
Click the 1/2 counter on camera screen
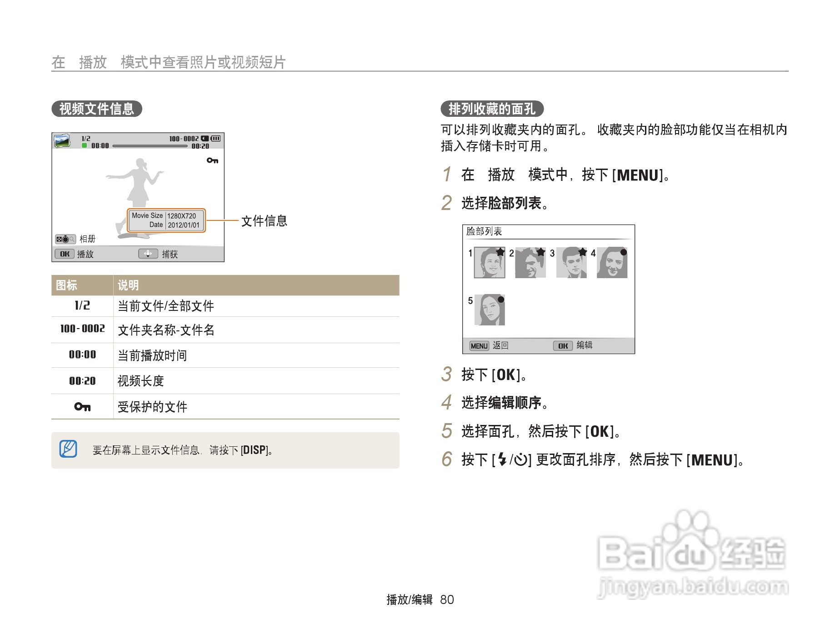click(x=86, y=138)
